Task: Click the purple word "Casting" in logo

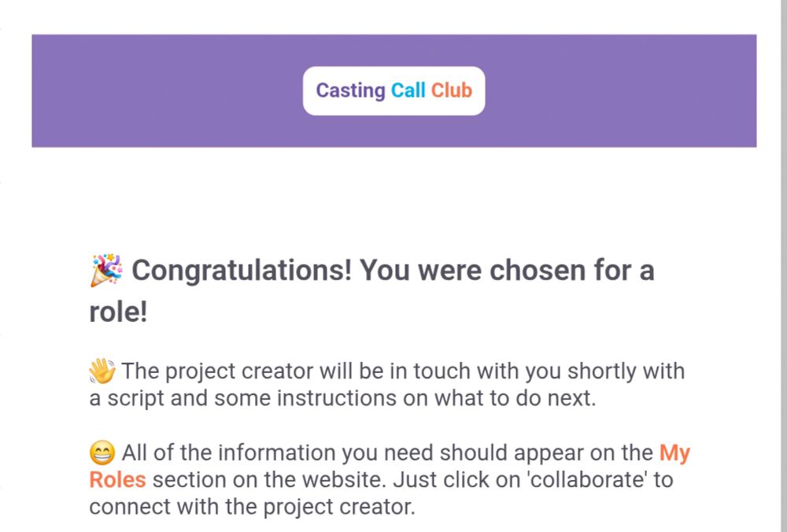Action: [350, 91]
